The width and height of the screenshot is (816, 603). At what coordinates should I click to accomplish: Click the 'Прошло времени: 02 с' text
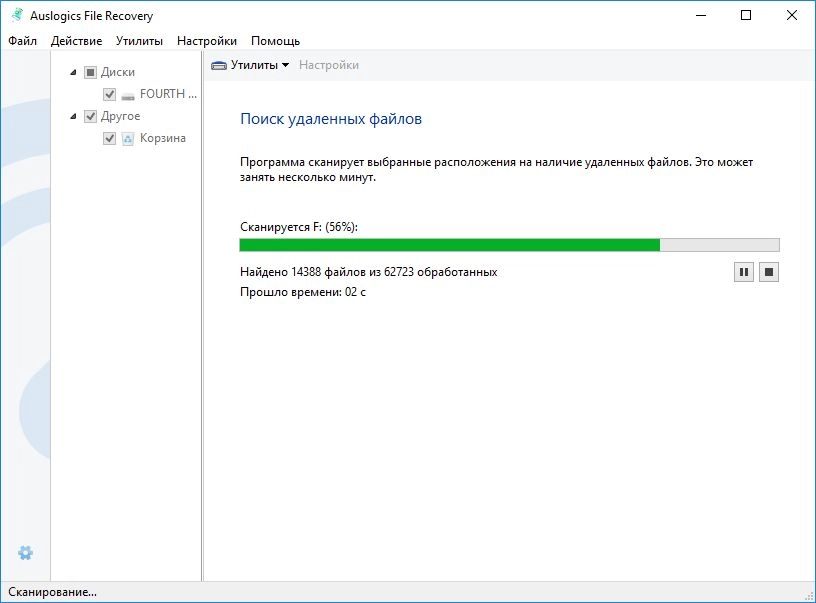click(302, 292)
